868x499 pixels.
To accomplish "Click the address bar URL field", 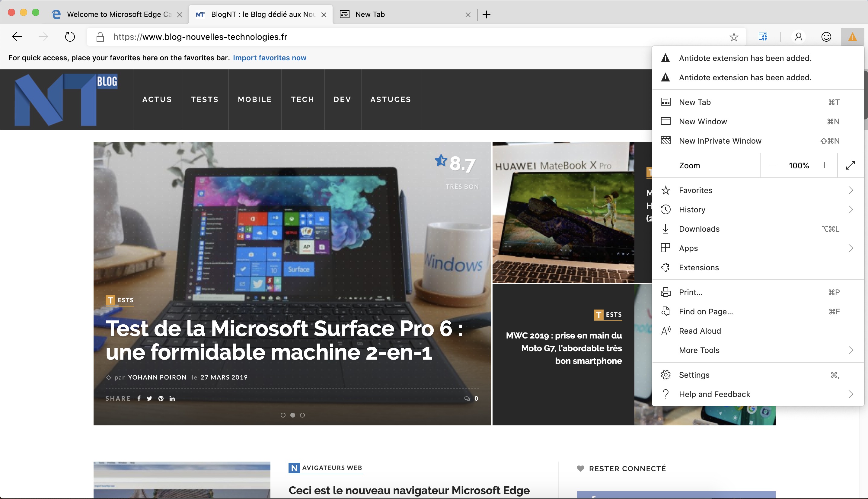I will tap(411, 37).
